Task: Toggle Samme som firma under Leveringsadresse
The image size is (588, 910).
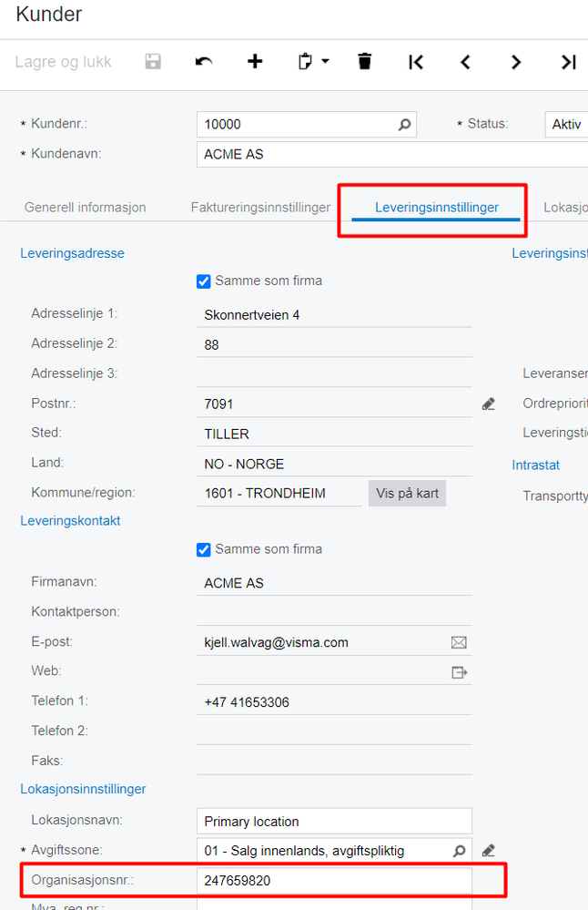Action: point(204,281)
